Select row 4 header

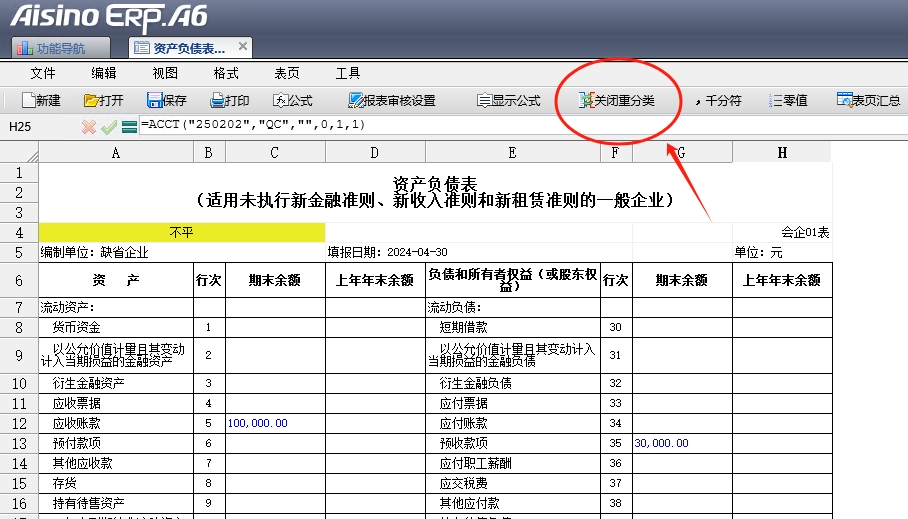[x=19, y=233]
